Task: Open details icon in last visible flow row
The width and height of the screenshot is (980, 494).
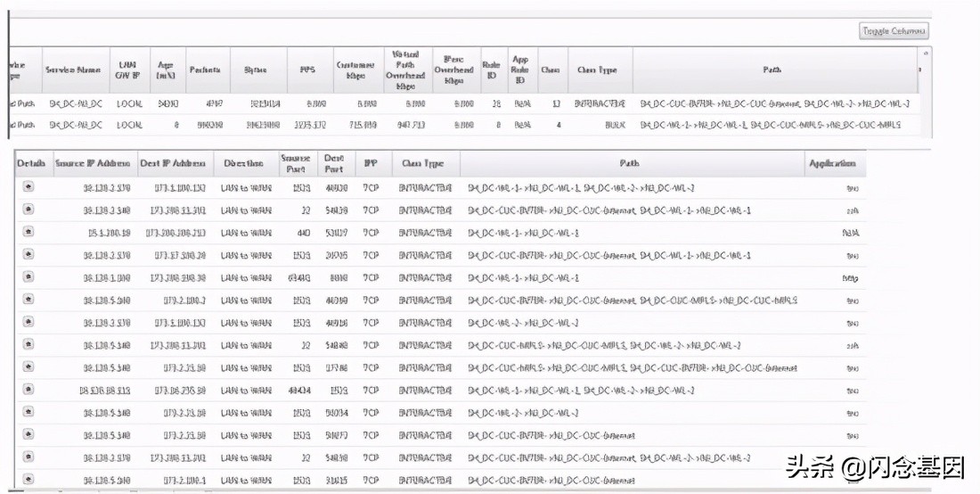Action: [x=29, y=479]
